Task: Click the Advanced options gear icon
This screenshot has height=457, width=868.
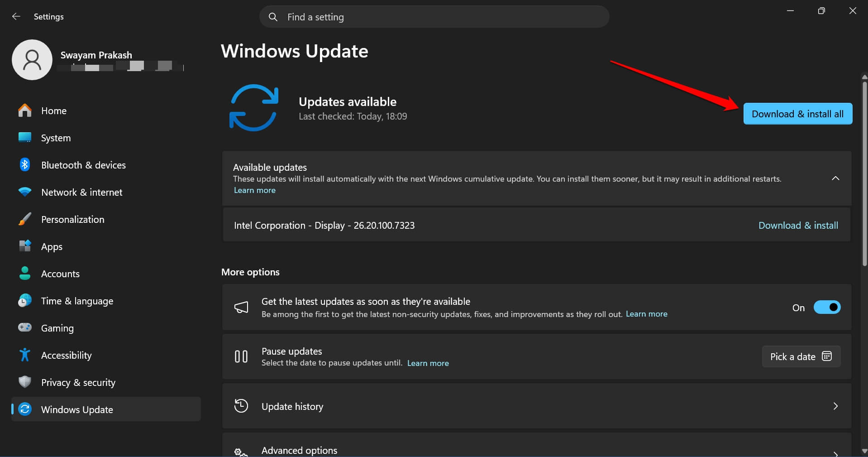Action: (x=241, y=452)
